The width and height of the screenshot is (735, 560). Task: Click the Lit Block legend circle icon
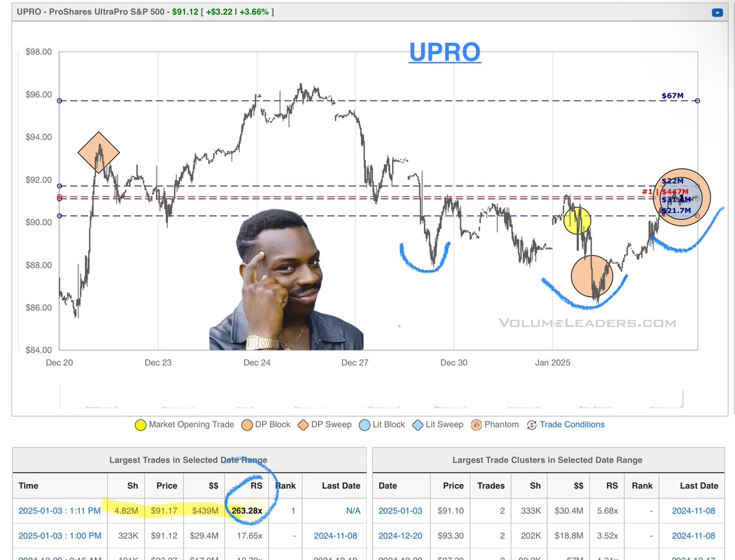[364, 424]
